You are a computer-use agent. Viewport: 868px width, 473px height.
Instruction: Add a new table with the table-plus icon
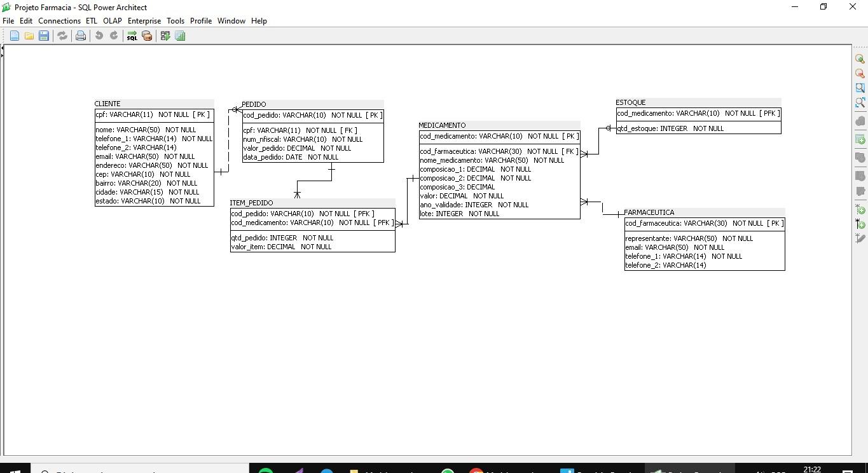click(x=860, y=139)
